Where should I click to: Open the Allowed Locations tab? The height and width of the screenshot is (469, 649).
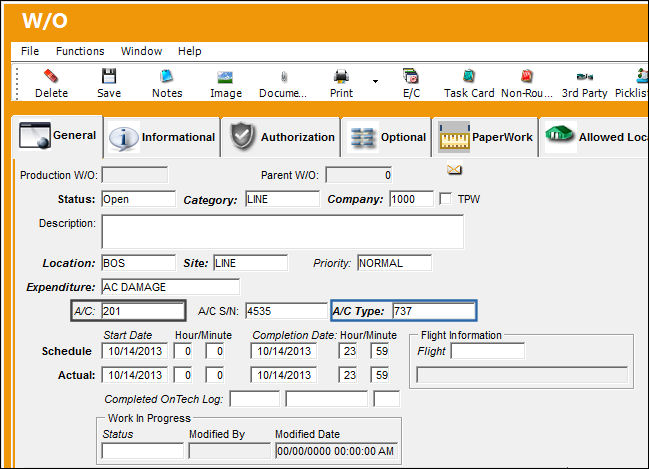(594, 137)
